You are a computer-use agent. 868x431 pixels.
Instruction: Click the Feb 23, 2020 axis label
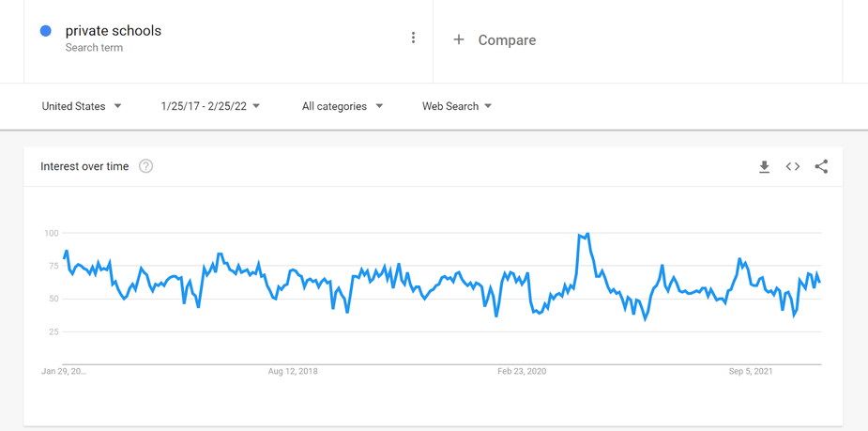[x=522, y=372]
